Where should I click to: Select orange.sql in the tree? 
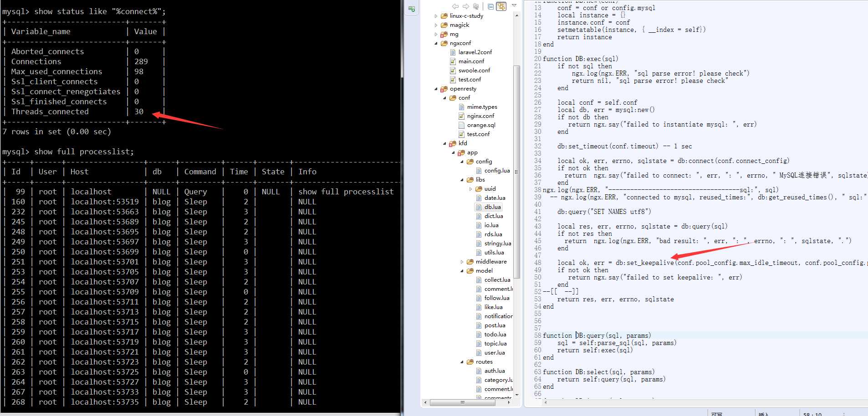click(481, 125)
